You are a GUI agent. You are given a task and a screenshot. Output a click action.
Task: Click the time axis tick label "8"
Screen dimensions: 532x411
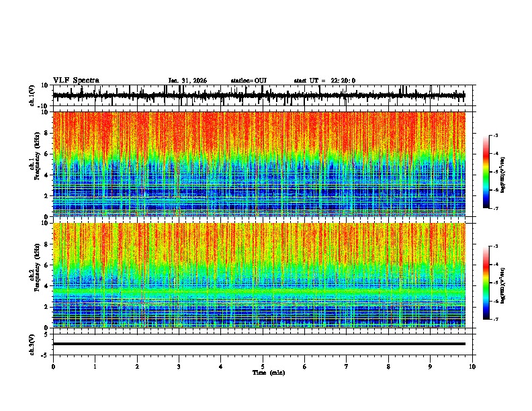click(x=388, y=367)
